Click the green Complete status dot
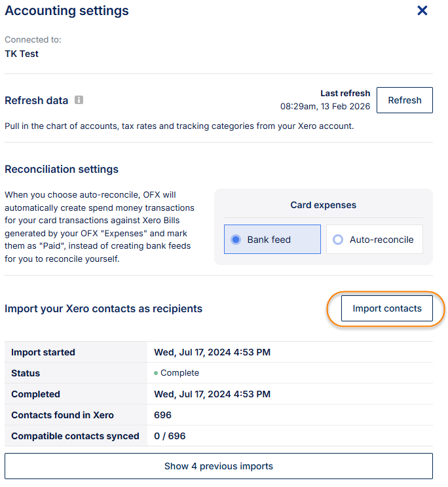 (x=156, y=373)
